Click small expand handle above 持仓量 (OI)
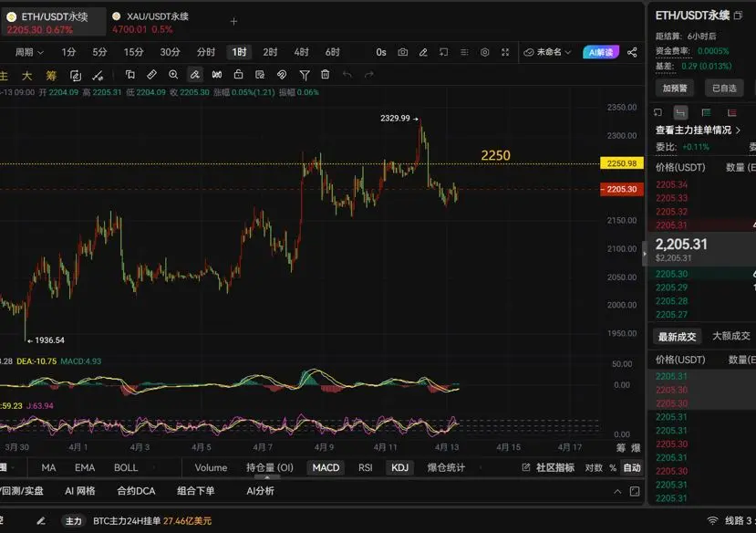The height and width of the screenshot is (533, 756). [x=266, y=477]
